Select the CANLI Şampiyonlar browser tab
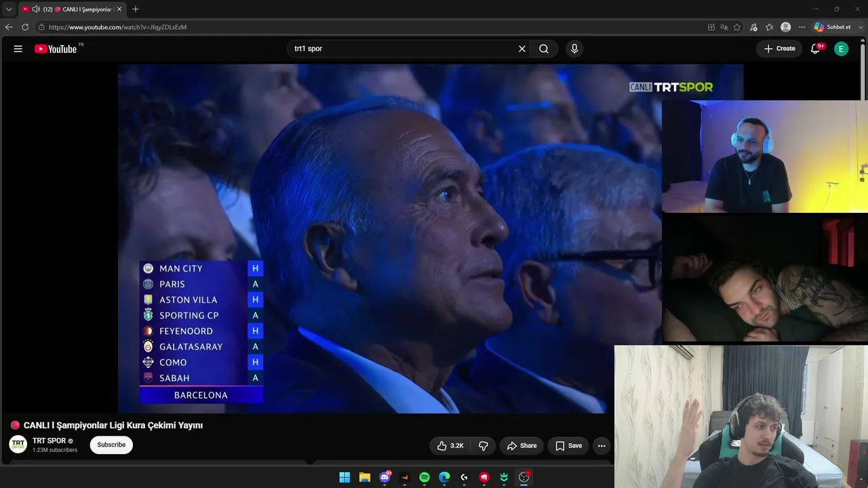This screenshot has height=488, width=868. (x=71, y=9)
